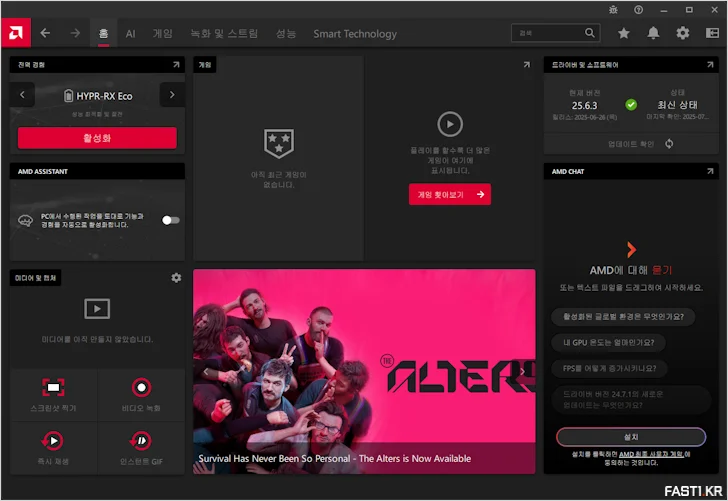Show next HYPR-RX profile

pyautogui.click(x=172, y=95)
